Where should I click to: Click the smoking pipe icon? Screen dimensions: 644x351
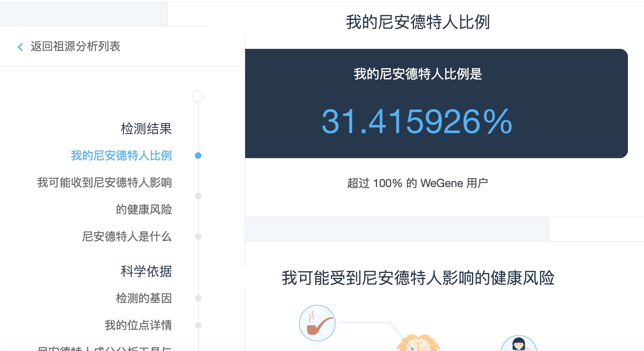click(317, 323)
